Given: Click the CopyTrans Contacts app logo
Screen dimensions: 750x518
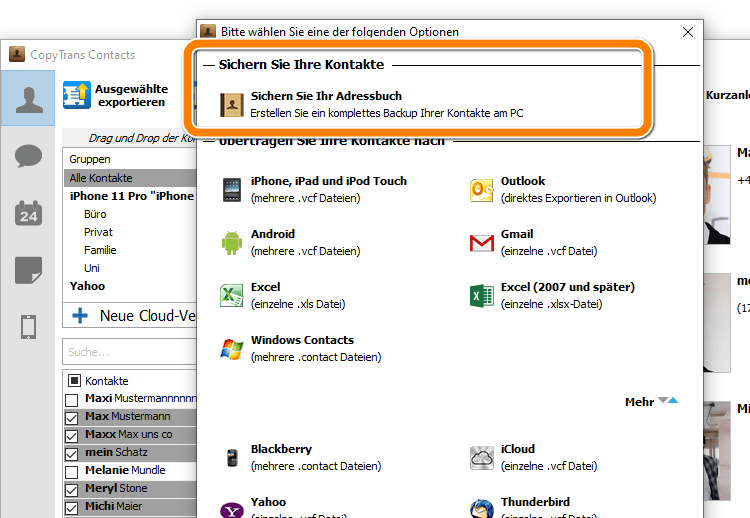Looking at the screenshot, I should point(17,54).
